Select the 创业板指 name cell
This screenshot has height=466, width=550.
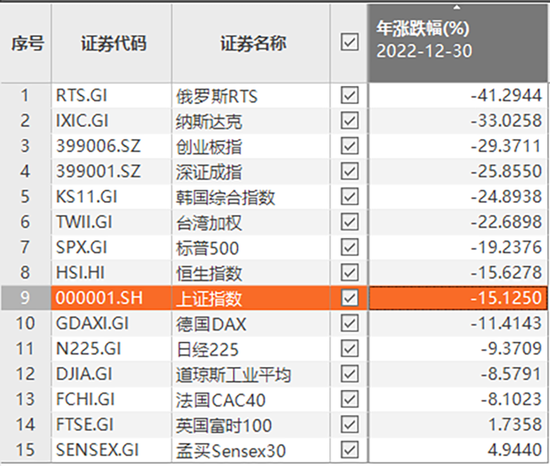tap(251, 146)
